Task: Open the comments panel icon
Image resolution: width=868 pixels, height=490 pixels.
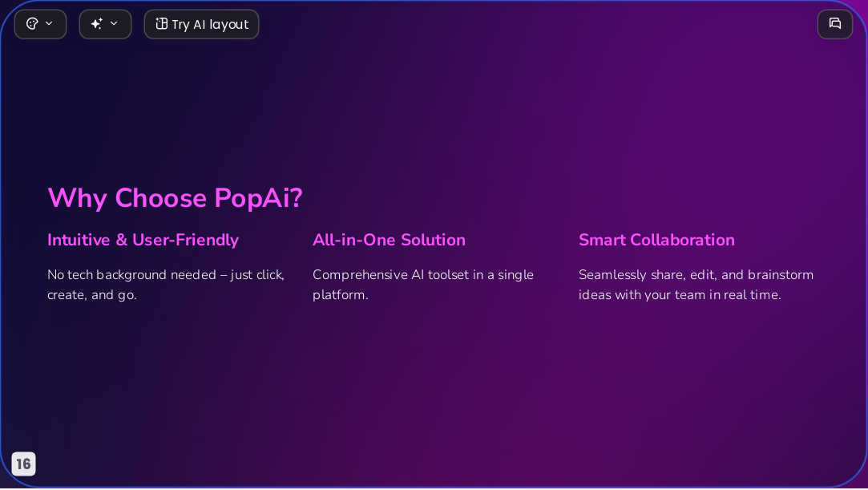Action: coord(835,24)
